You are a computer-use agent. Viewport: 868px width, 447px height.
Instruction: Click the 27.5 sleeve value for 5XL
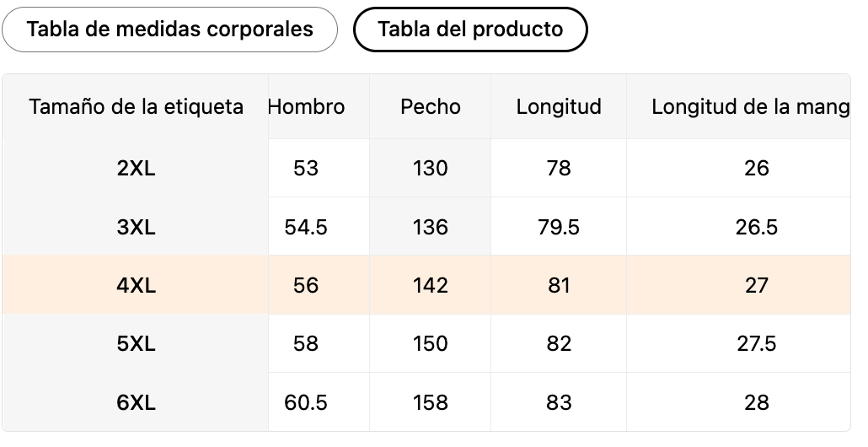756,343
